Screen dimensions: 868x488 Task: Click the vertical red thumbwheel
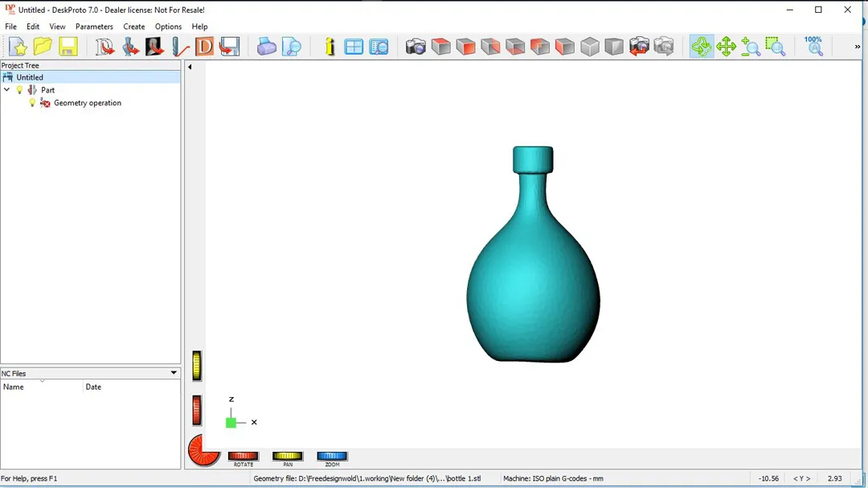(197, 411)
